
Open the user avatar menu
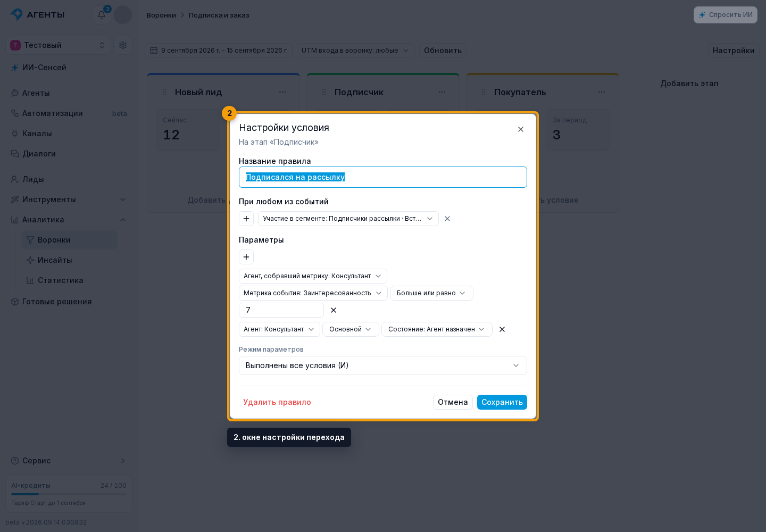(123, 15)
